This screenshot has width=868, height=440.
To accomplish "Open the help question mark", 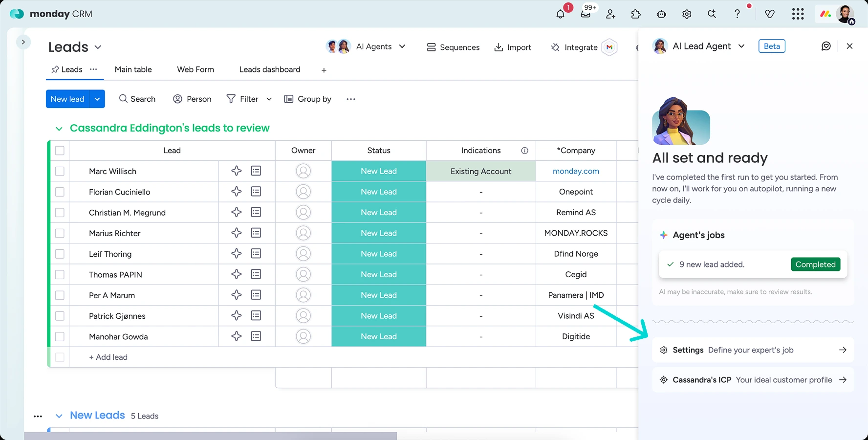I will point(737,14).
